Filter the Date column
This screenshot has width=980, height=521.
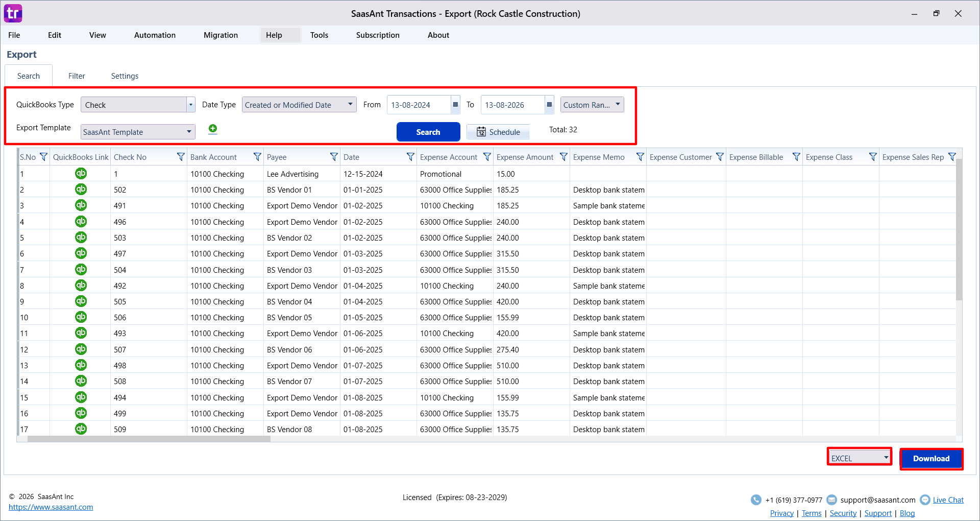[x=410, y=157]
